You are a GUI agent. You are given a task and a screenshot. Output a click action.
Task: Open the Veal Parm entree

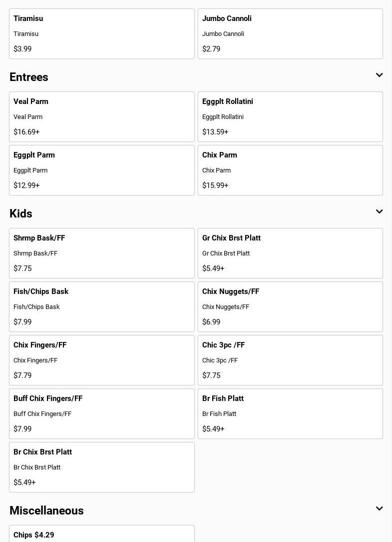point(102,117)
